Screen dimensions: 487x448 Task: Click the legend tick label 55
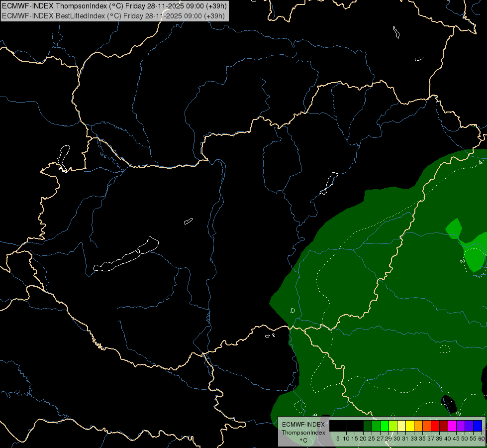point(473,439)
